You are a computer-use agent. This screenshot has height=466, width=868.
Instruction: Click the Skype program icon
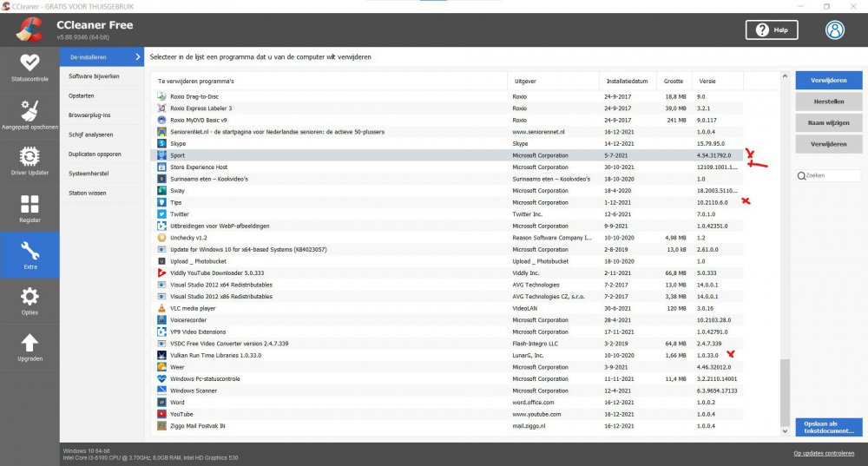pos(161,143)
